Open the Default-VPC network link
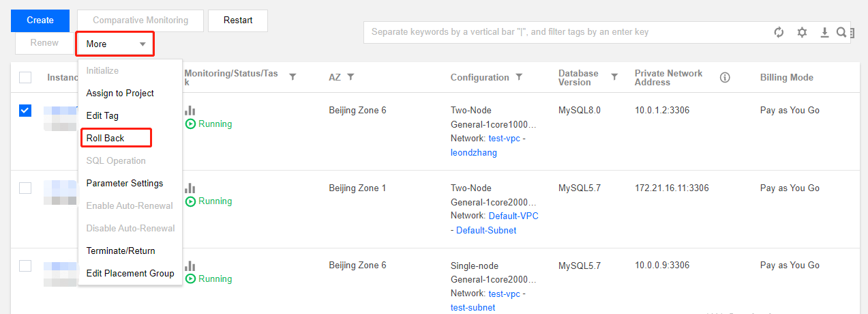The image size is (868, 314). pyautogui.click(x=513, y=216)
